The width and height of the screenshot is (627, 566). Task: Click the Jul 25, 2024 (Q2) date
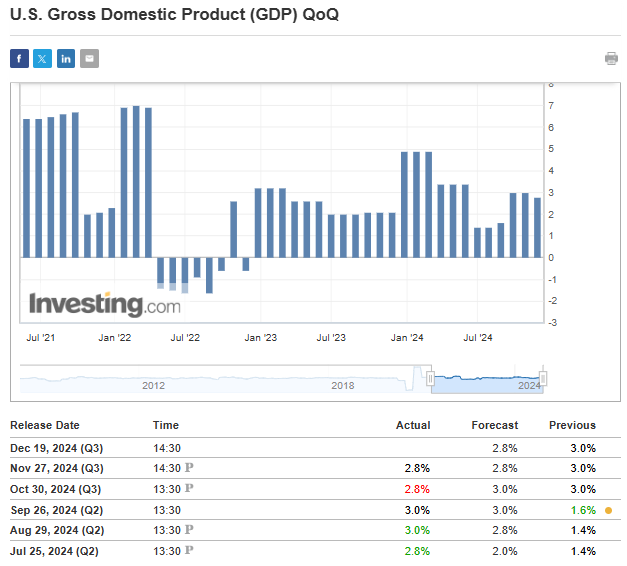point(54,551)
